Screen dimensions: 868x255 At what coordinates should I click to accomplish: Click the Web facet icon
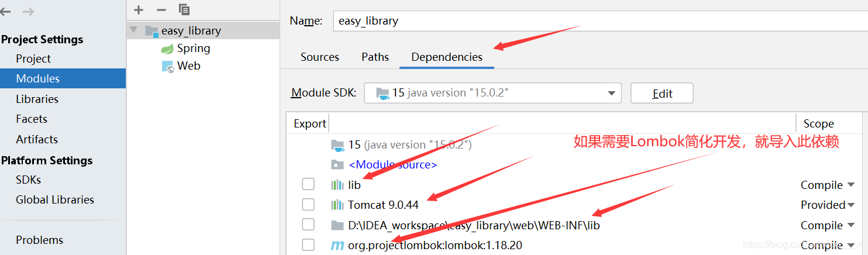[x=167, y=67]
